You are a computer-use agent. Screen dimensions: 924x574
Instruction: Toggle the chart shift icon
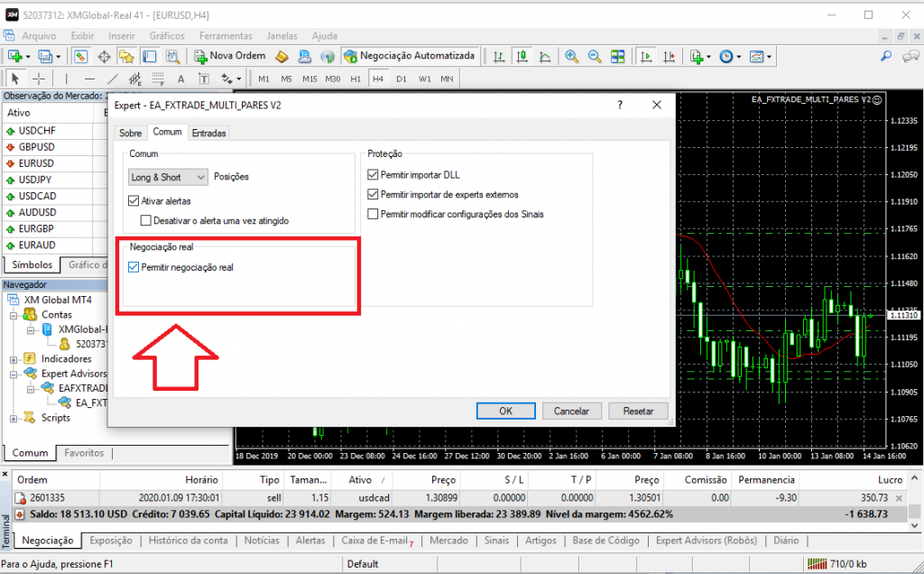(x=669, y=57)
